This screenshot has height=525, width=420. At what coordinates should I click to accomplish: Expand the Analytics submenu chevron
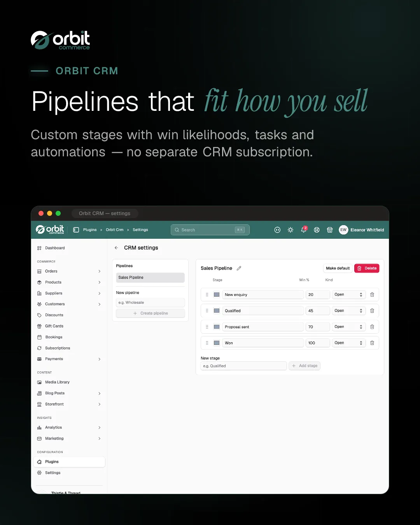[100, 428]
